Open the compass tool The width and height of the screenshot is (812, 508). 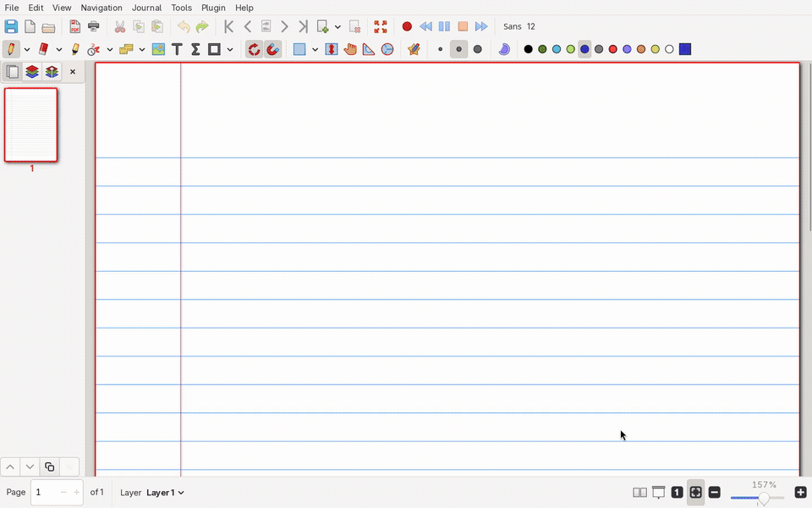(x=387, y=49)
